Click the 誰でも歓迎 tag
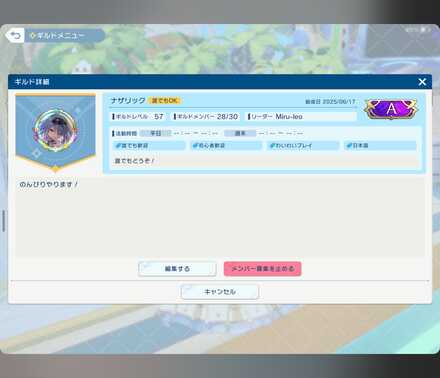The height and width of the screenshot is (378, 440). pos(149,146)
